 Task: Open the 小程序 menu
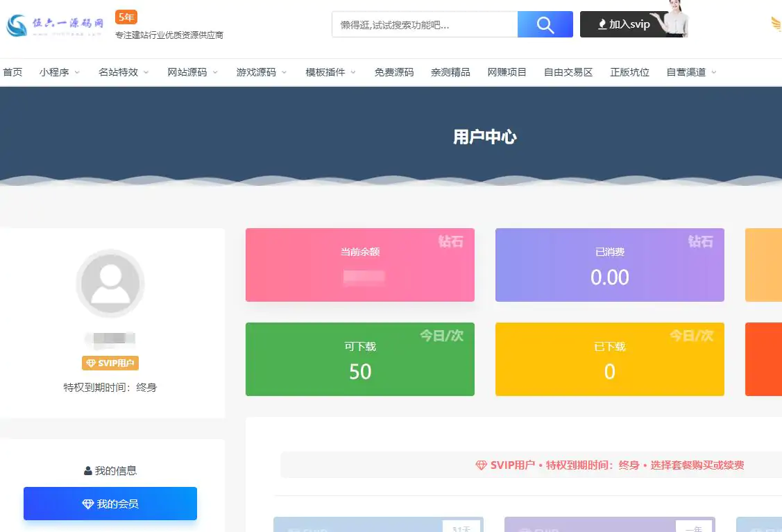point(54,72)
